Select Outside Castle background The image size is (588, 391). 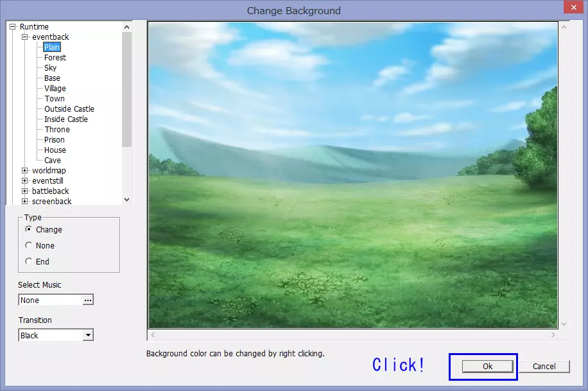69,109
